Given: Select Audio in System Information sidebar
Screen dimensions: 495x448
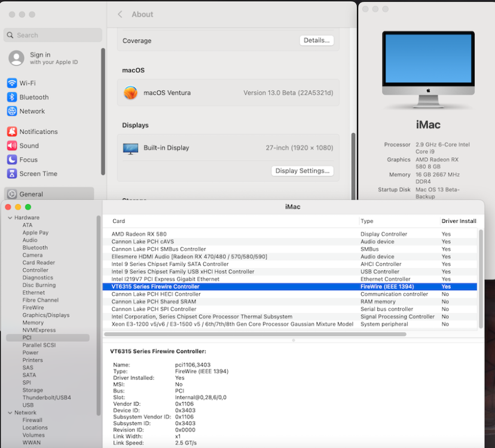Looking at the screenshot, I should pos(30,240).
